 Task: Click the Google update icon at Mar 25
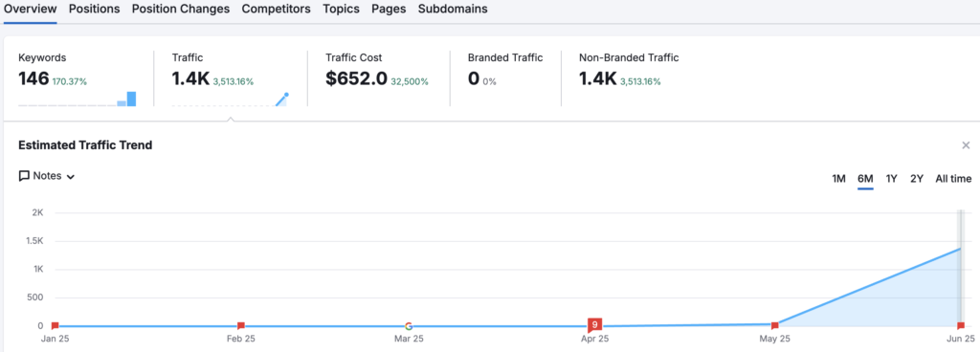pyautogui.click(x=409, y=326)
